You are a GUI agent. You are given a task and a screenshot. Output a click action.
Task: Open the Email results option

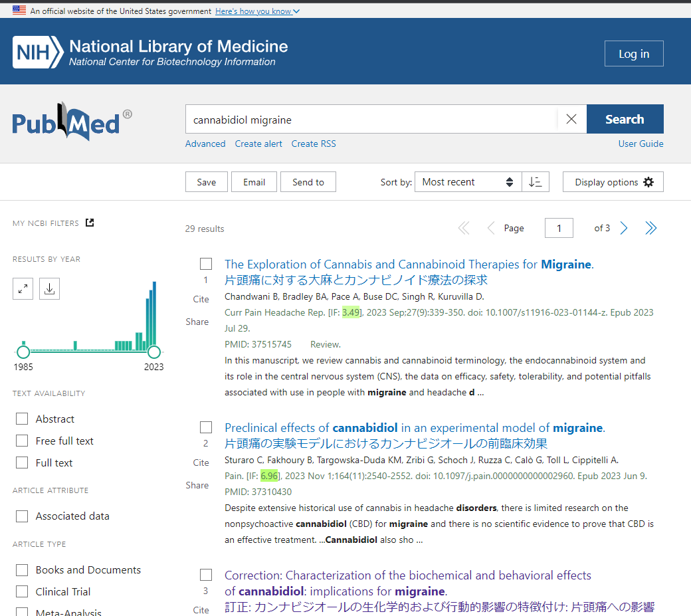[x=254, y=182]
